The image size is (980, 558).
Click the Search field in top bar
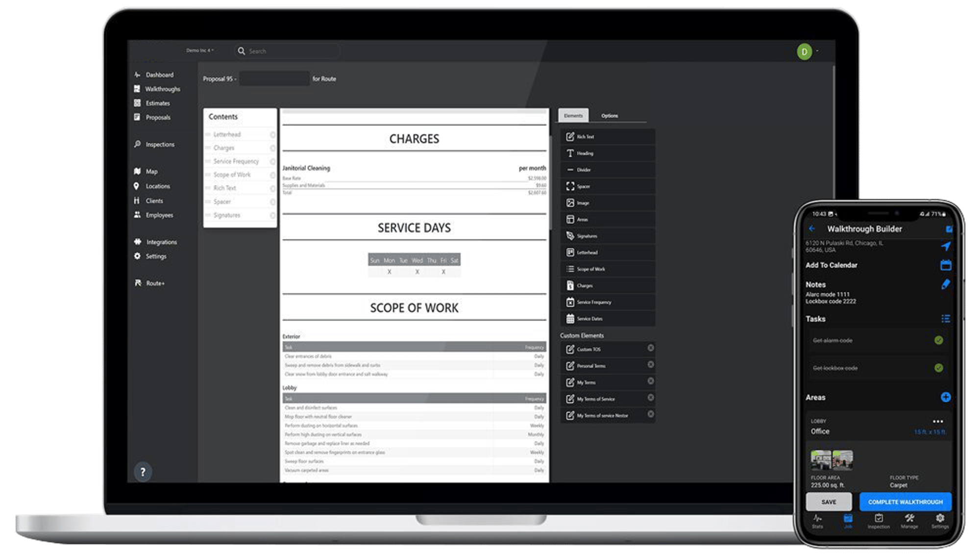tap(288, 51)
